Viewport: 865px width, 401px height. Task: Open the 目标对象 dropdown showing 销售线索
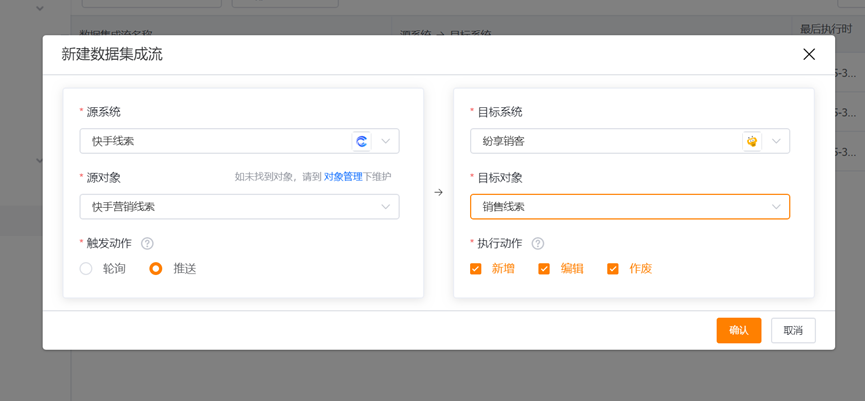pos(630,207)
